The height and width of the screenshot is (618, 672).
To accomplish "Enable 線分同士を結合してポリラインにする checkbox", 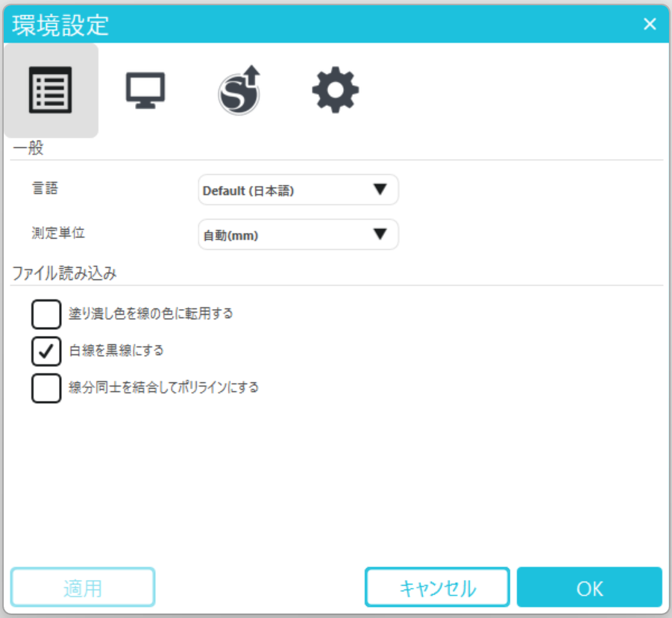I will click(x=46, y=388).
